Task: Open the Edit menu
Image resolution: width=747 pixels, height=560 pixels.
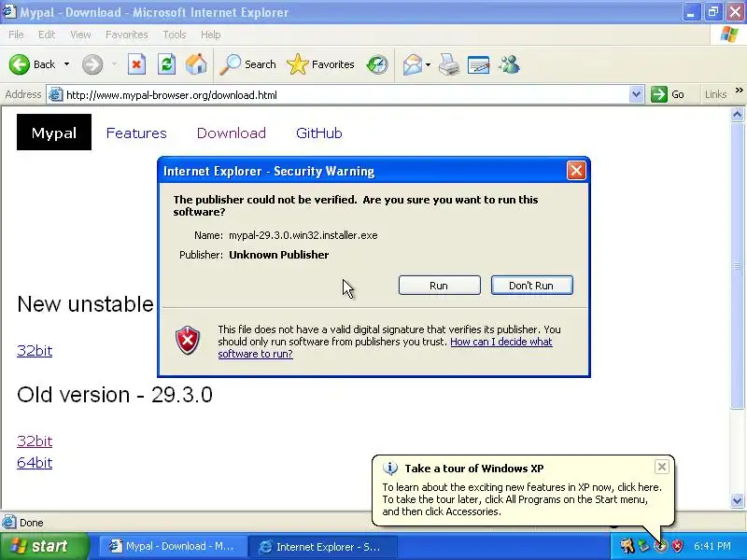Action: pos(47,35)
